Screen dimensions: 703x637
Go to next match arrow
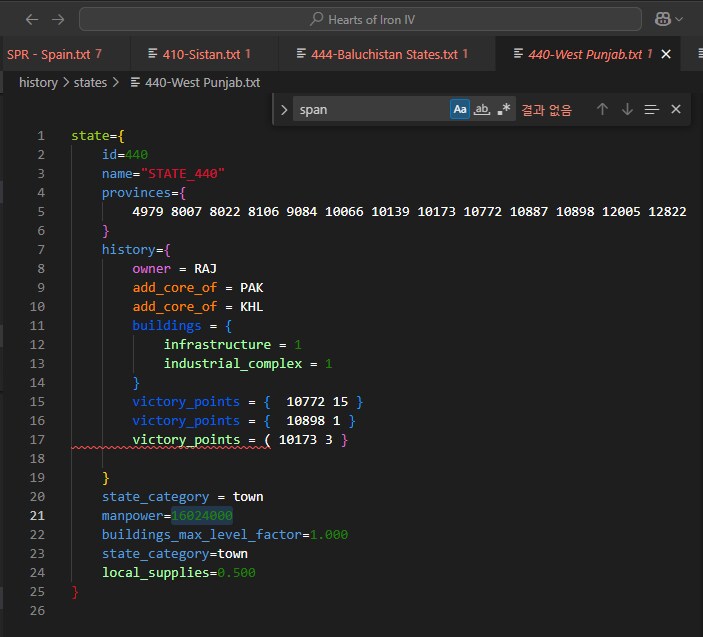[627, 109]
